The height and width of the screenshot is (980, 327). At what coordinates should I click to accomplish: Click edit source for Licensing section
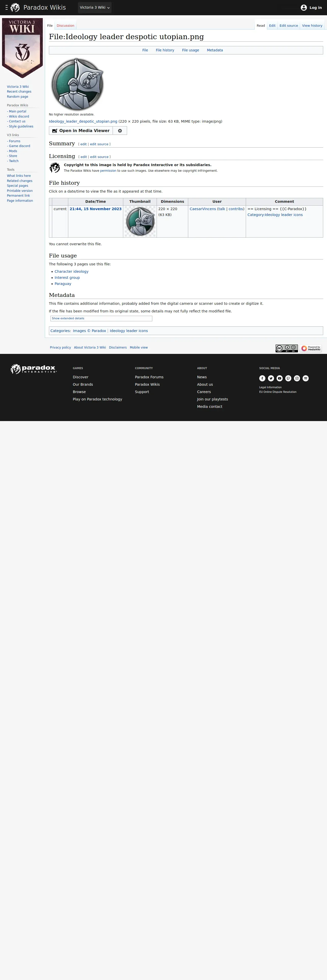[99, 157]
